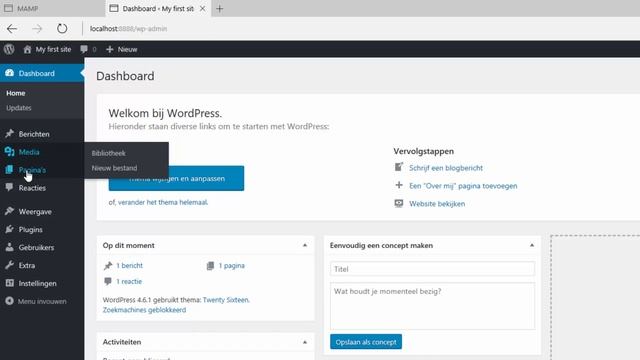Click Opslaan als concept button
The height and width of the screenshot is (360, 640).
tap(366, 342)
